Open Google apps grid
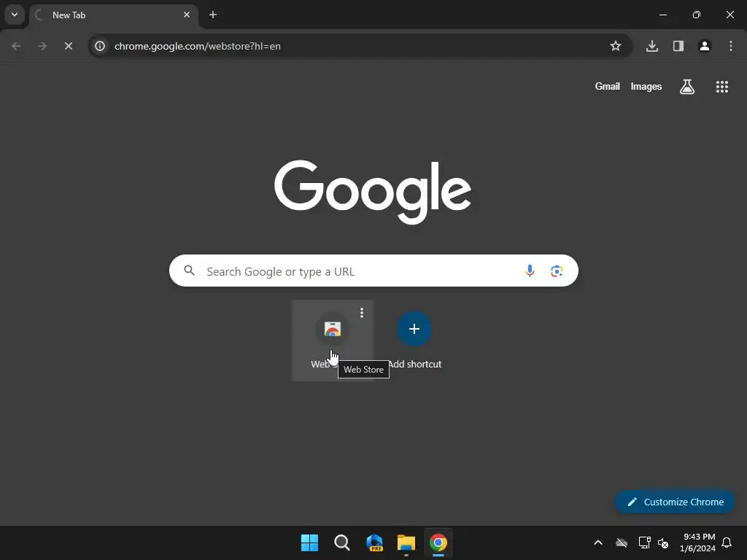Screen dimensions: 747x560 pyautogui.click(x=722, y=87)
